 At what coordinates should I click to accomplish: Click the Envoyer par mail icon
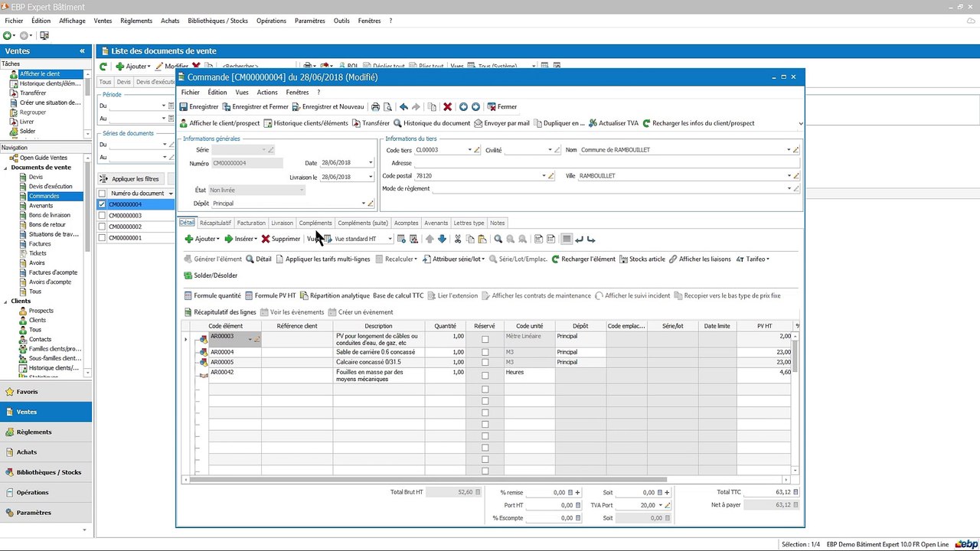(x=479, y=123)
